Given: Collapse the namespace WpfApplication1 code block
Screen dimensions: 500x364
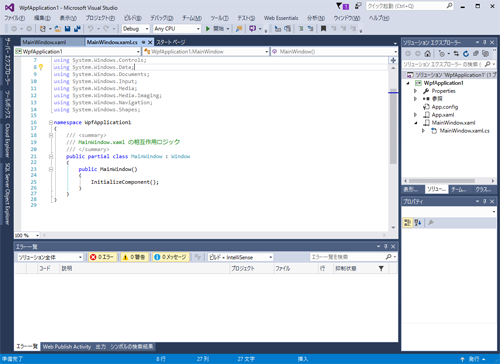Looking at the screenshot, I should (x=51, y=122).
